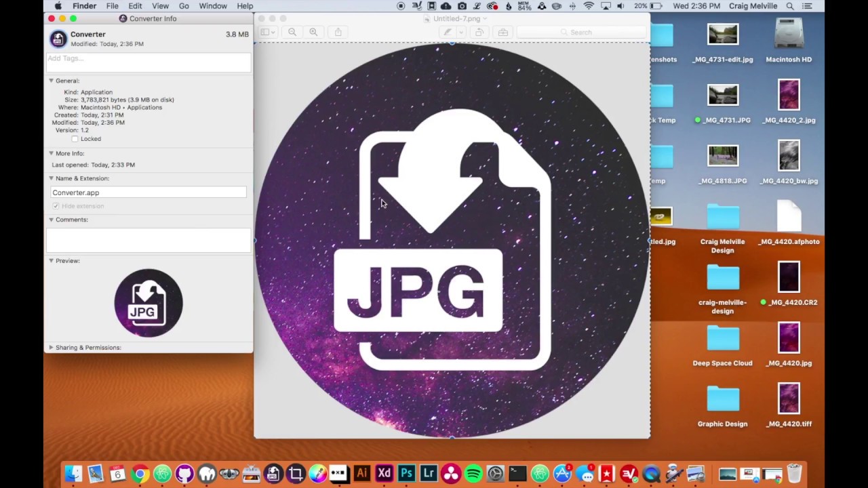
Task: Click the Highlight pen button in Preview
Action: 448,32
